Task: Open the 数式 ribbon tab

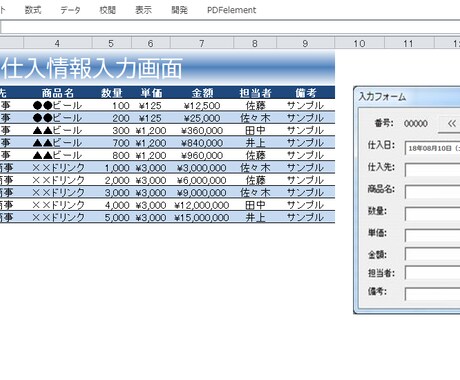Action: 33,10
